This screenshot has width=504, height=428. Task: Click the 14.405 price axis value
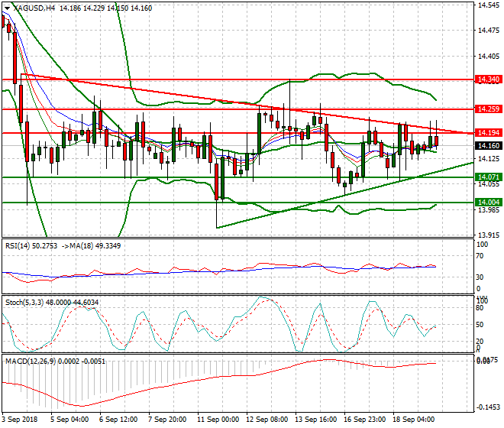click(489, 57)
